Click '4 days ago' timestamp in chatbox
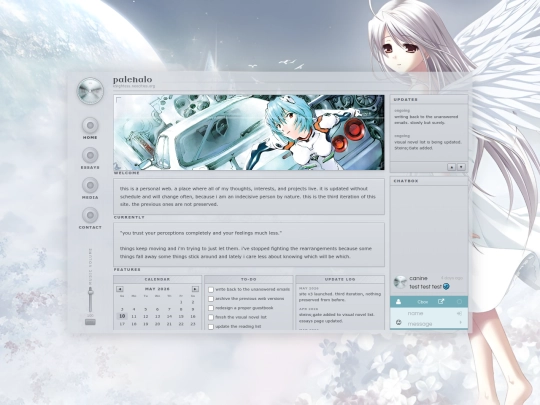The image size is (540, 405). (x=452, y=278)
